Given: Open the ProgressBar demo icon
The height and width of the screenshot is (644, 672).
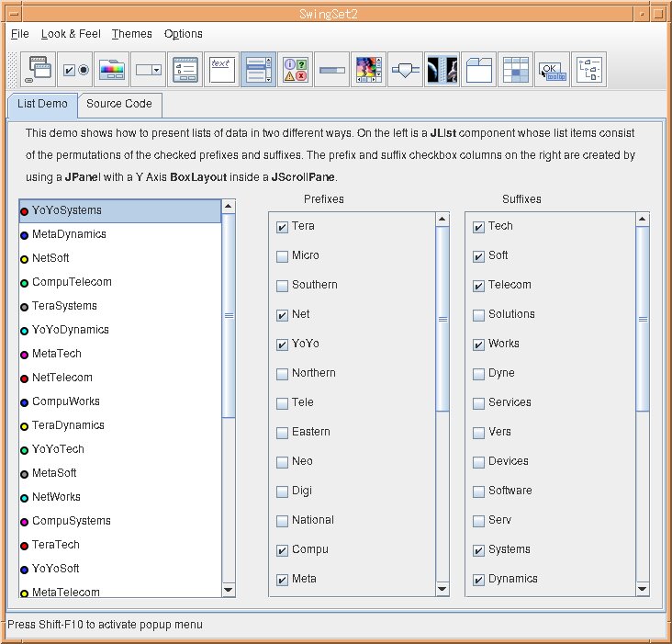Looking at the screenshot, I should click(x=332, y=69).
